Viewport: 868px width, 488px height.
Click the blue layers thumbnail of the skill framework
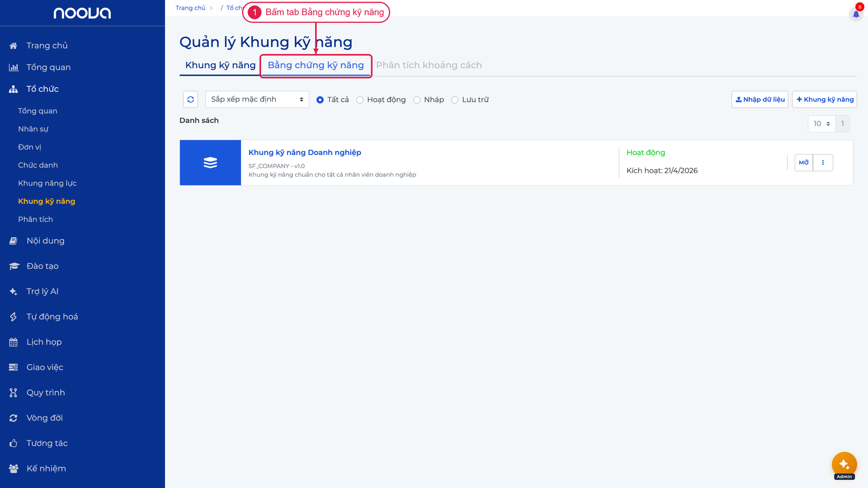[210, 163]
